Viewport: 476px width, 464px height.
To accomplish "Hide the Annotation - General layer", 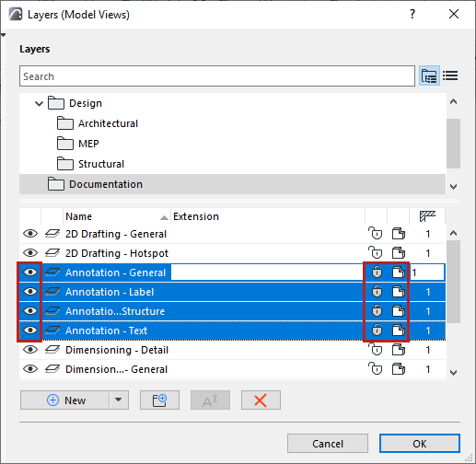I will [x=30, y=273].
